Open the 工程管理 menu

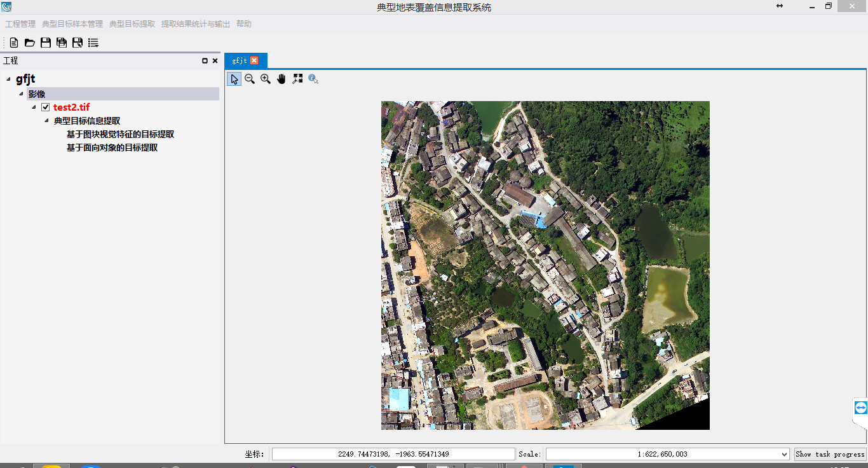[20, 24]
